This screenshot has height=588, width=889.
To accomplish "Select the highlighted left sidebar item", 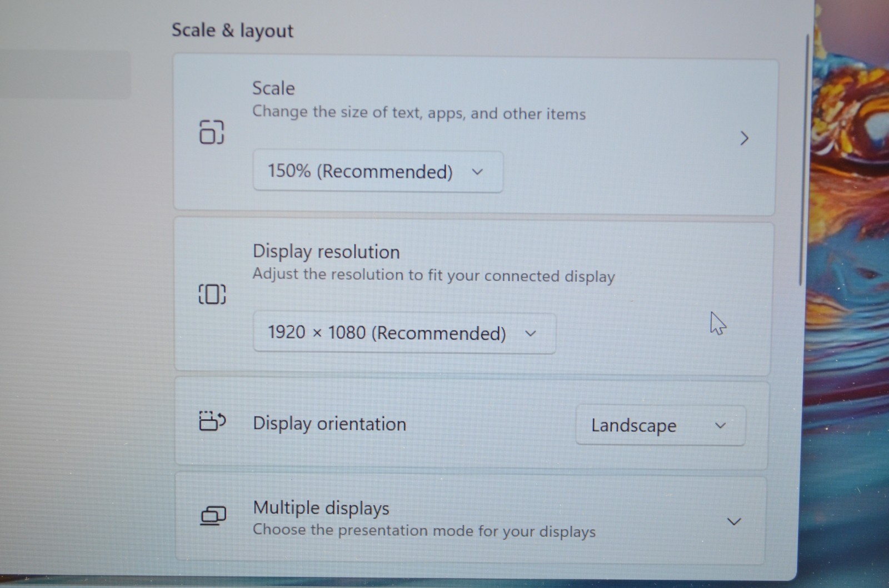I will pyautogui.click(x=65, y=75).
